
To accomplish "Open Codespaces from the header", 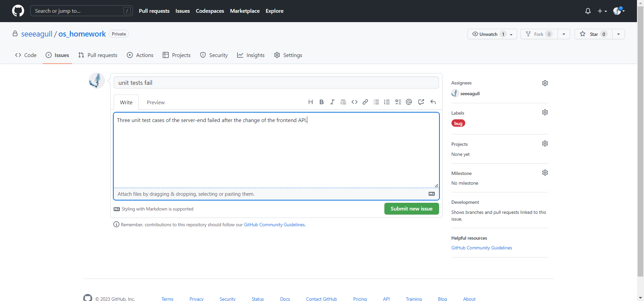I will 210,11.
